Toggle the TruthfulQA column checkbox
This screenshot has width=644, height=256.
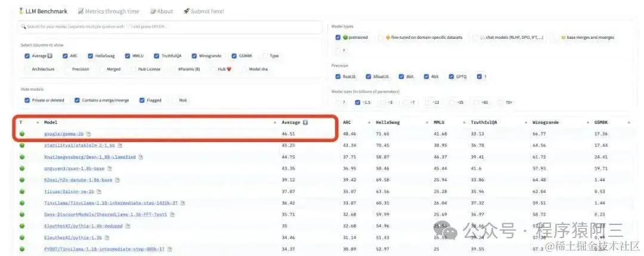pos(156,56)
